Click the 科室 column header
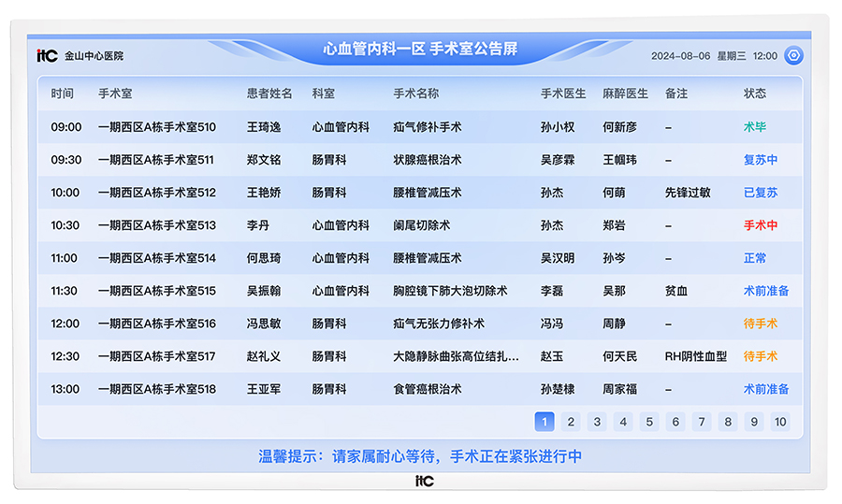Image resolution: width=842 pixels, height=504 pixels. [x=324, y=94]
